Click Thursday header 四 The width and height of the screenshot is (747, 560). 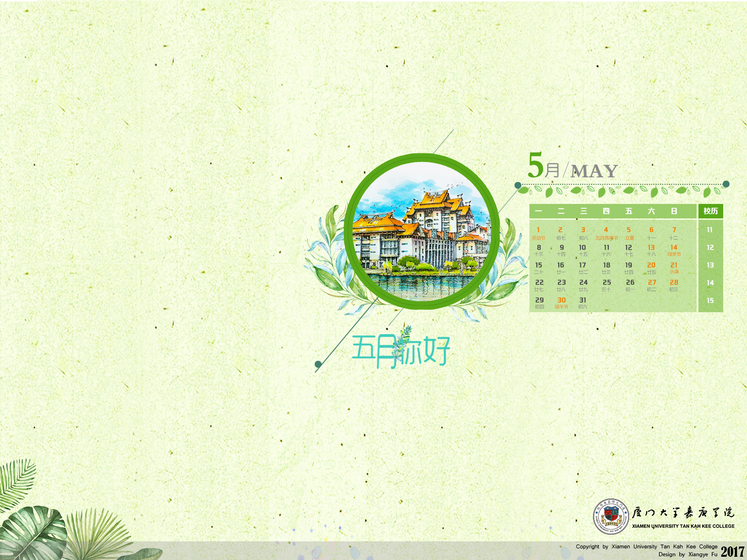pyautogui.click(x=606, y=211)
